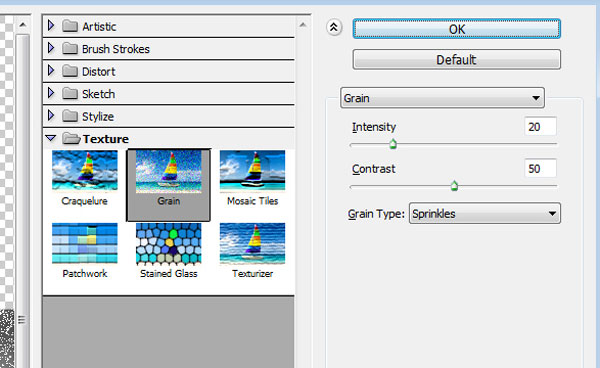Click the filter list scroll-up arrow
Viewport: 600px width, 368px height.
303,25
